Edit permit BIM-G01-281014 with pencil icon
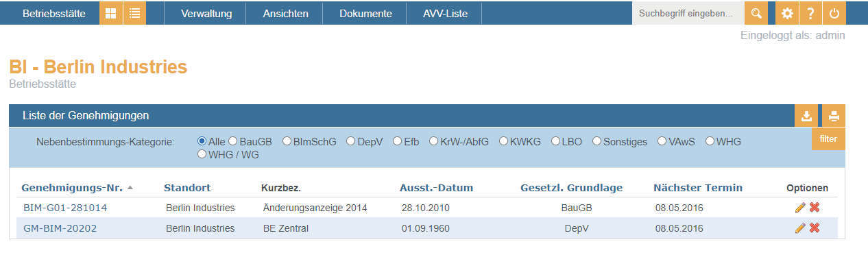 tap(800, 208)
